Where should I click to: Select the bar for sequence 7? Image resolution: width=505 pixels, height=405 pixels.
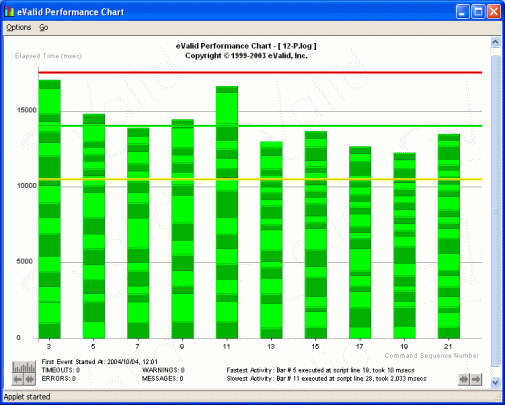(x=138, y=233)
